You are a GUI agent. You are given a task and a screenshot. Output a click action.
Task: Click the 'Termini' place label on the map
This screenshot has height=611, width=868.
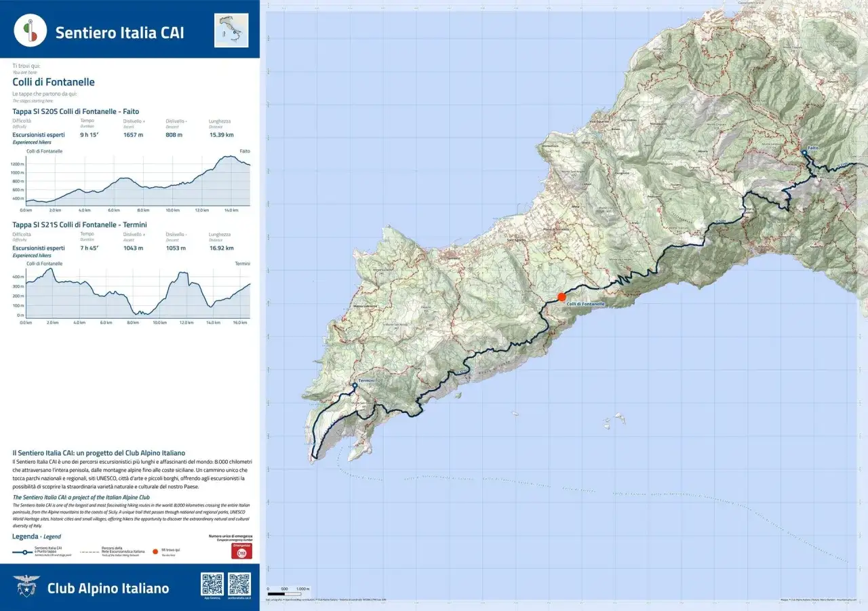point(367,381)
